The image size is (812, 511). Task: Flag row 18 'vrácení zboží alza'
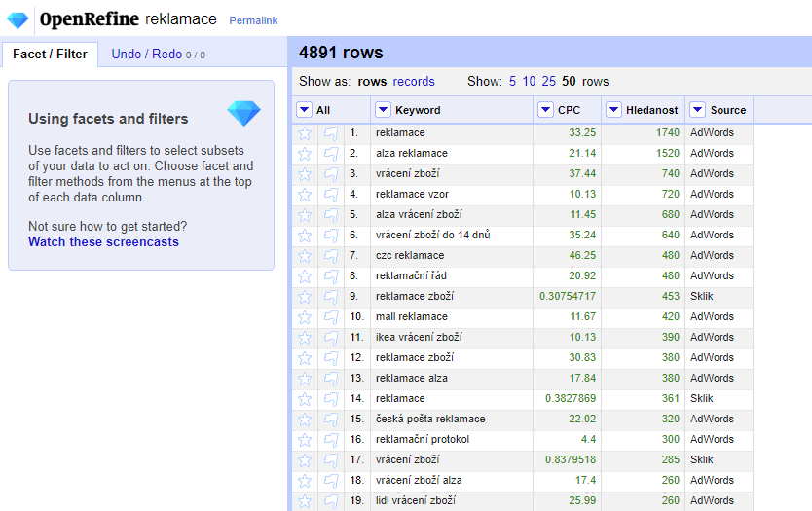(331, 481)
